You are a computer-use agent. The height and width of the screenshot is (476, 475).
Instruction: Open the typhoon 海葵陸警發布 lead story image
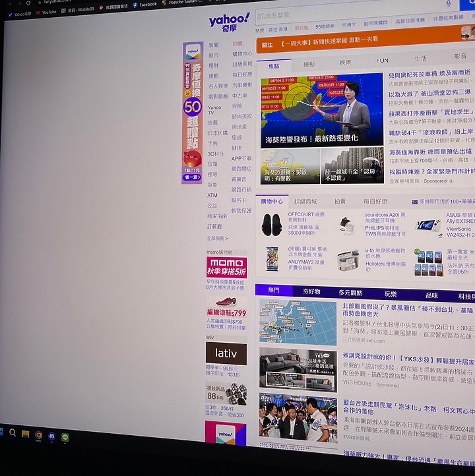(x=322, y=110)
